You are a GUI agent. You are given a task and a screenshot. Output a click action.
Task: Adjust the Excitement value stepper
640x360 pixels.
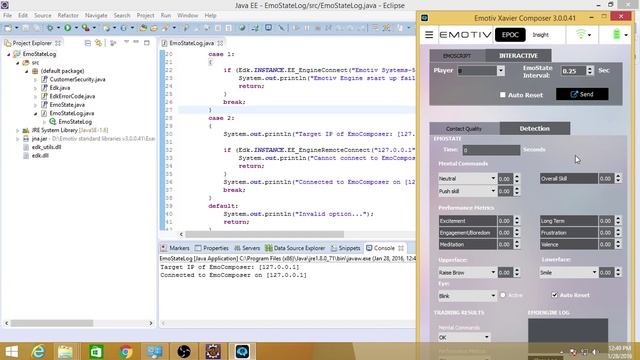(517, 221)
